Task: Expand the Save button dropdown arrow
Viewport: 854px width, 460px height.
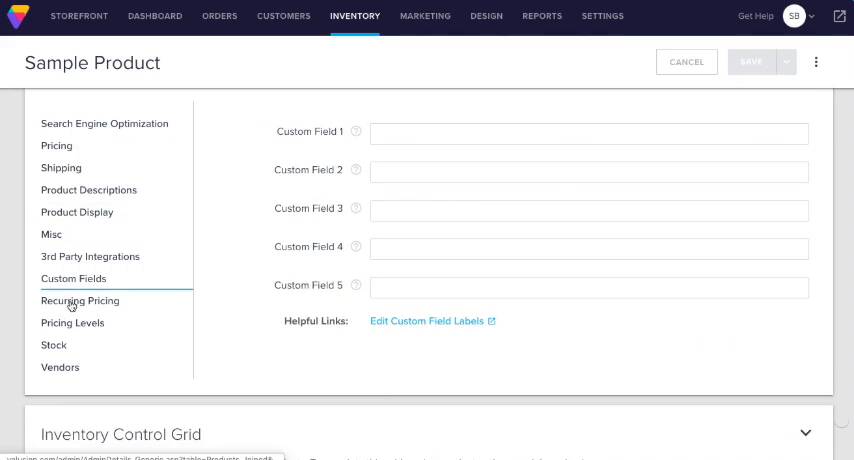Action: [787, 62]
